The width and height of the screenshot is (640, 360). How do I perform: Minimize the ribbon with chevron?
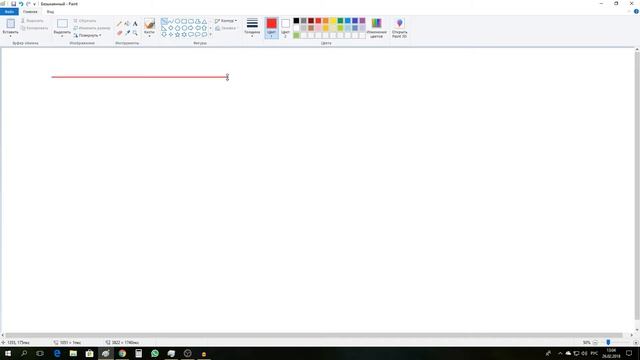click(629, 11)
